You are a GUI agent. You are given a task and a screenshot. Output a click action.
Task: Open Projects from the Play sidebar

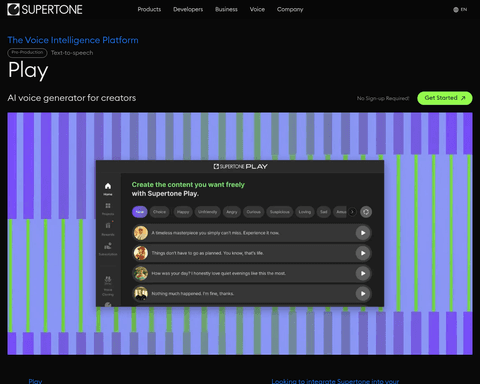click(108, 209)
